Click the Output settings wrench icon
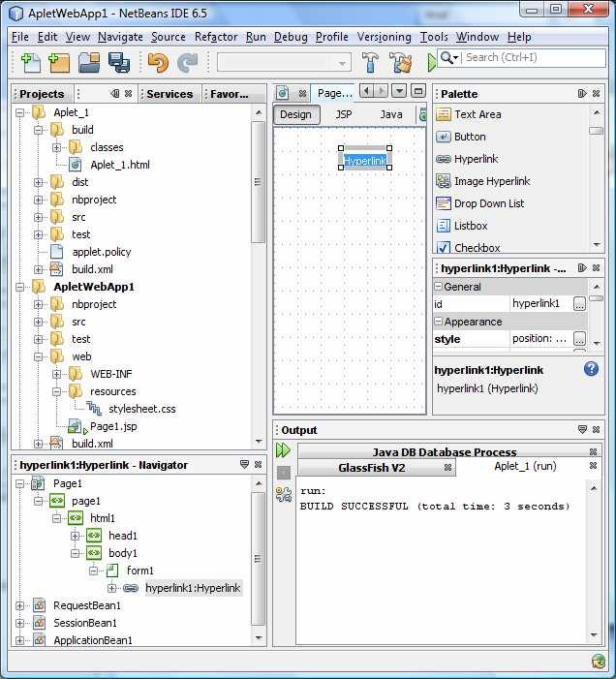The width and height of the screenshot is (616, 679). [x=284, y=494]
